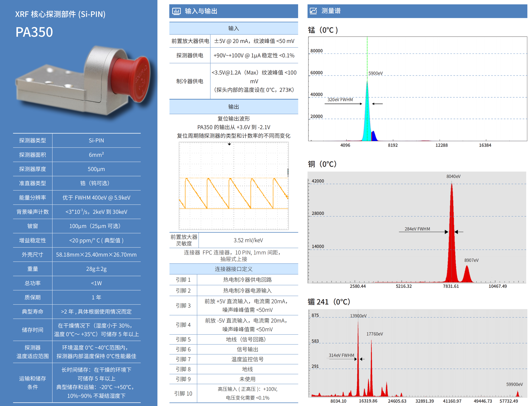Viewport: 532px width, 406px height.
Task: Click the 500µm detector thickness value
Action: [96, 169]
